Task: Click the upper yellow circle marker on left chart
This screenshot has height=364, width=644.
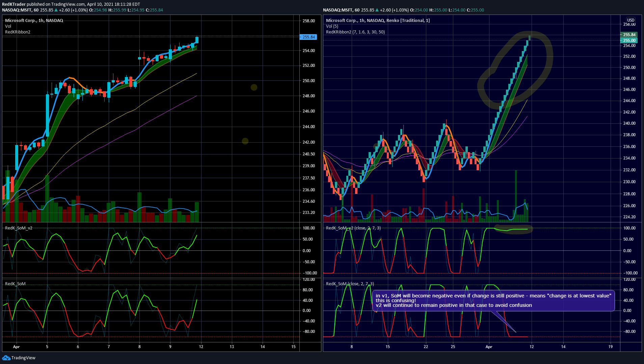Action: tap(254, 88)
